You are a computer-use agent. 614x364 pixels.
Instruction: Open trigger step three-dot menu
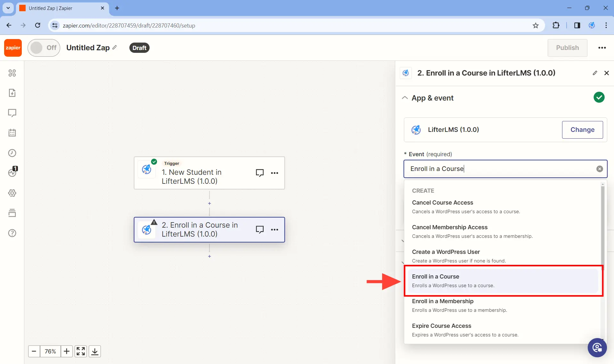click(274, 173)
